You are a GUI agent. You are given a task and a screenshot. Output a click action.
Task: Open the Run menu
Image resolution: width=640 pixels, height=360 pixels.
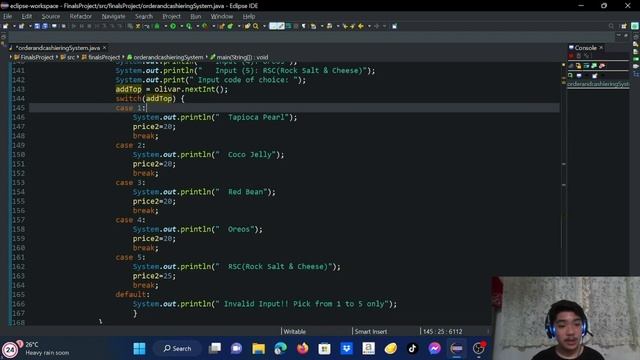196,16
